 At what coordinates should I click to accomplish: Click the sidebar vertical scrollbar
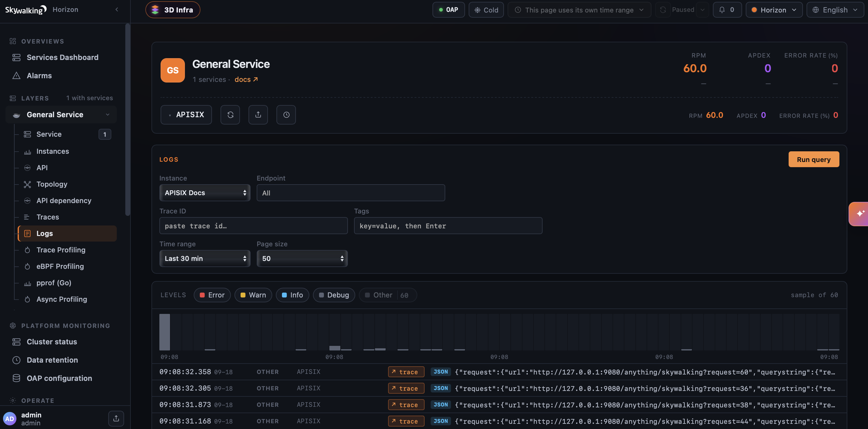127,120
